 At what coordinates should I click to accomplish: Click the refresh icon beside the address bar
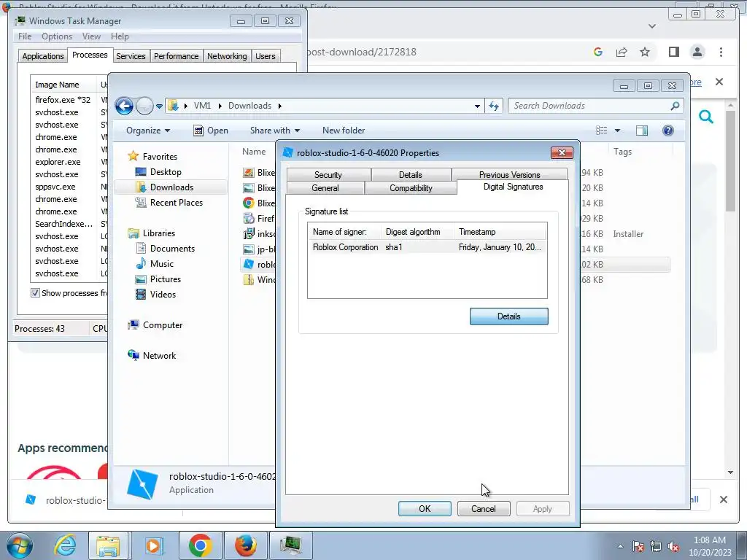(494, 106)
